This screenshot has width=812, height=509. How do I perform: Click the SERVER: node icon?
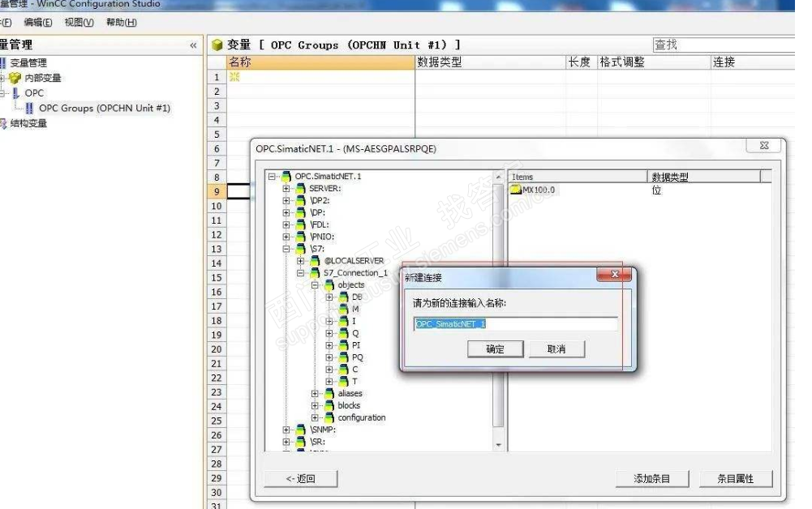(301, 188)
